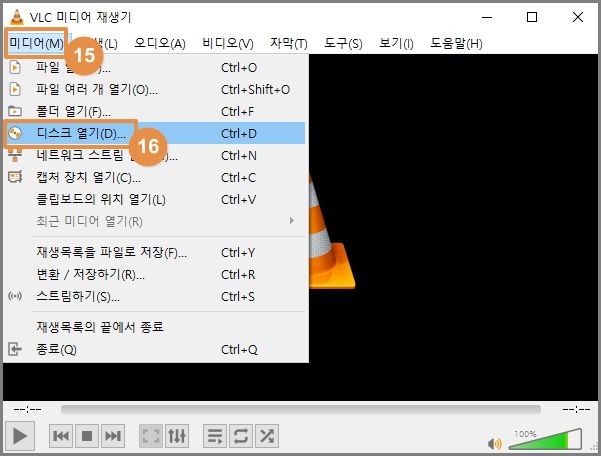This screenshot has width=601, height=456.
Task: Click the capture device icon
Action: (x=15, y=177)
